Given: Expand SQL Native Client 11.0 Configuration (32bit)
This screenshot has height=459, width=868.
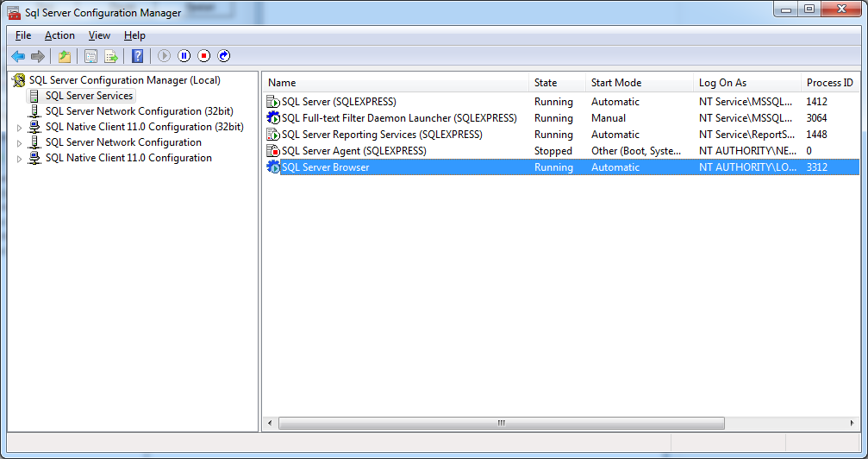Looking at the screenshot, I should coord(19,128).
